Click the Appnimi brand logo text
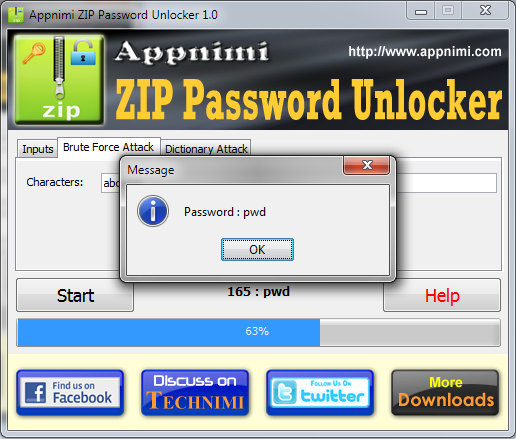The height and width of the screenshot is (439, 516). click(x=192, y=52)
